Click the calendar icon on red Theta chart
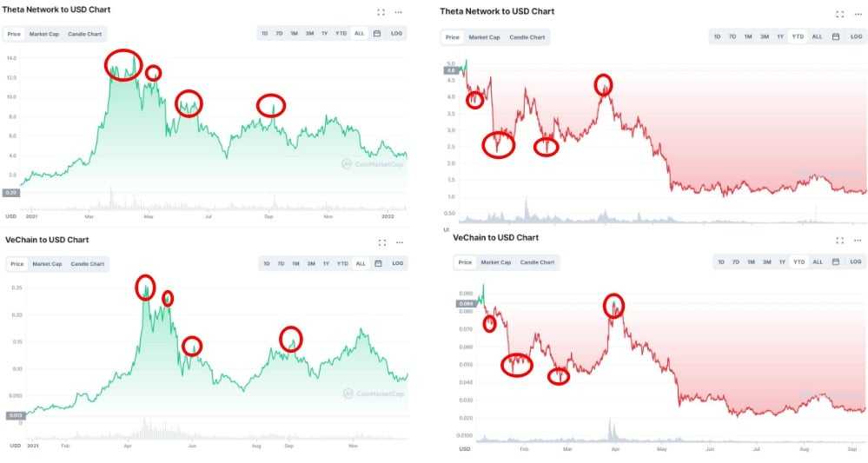Image resolution: width=868 pixels, height=463 pixels. tap(835, 36)
